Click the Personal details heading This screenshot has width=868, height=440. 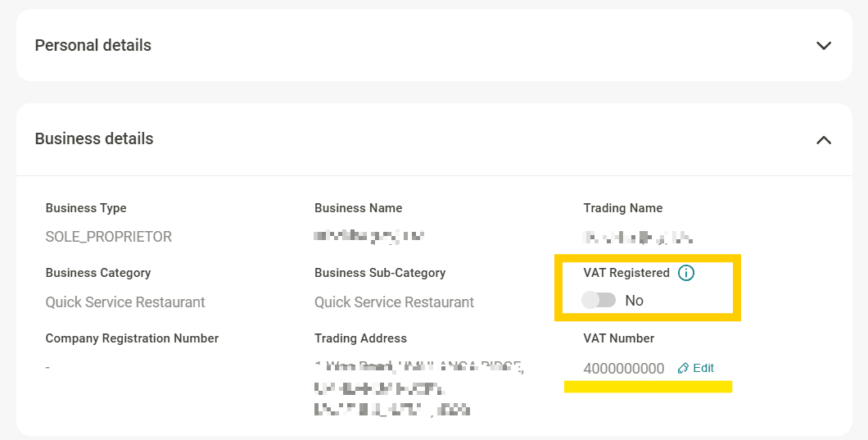(93, 46)
